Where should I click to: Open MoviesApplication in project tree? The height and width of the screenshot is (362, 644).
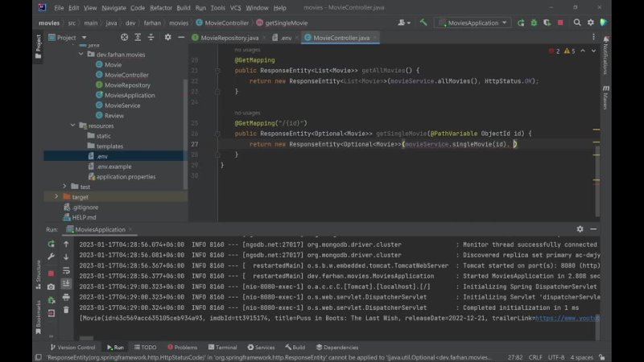(130, 95)
